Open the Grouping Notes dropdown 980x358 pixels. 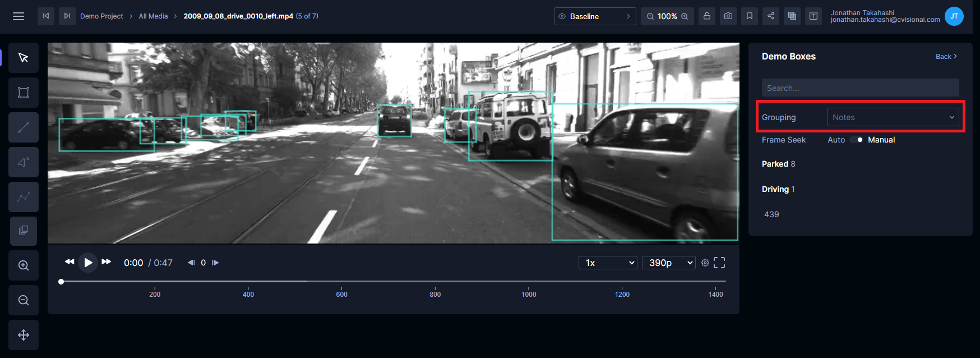(x=893, y=117)
